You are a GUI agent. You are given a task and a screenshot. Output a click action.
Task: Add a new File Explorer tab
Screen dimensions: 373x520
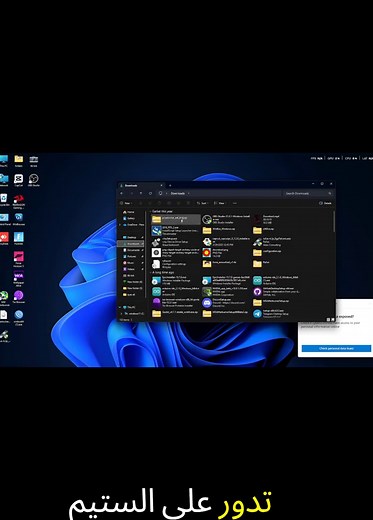click(x=170, y=185)
